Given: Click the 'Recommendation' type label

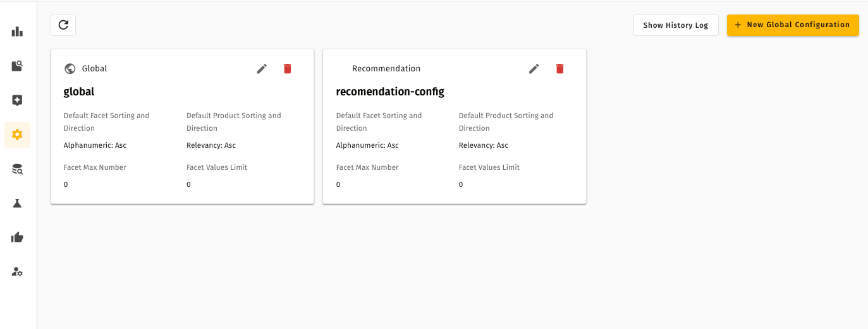Looking at the screenshot, I should pyautogui.click(x=386, y=69).
